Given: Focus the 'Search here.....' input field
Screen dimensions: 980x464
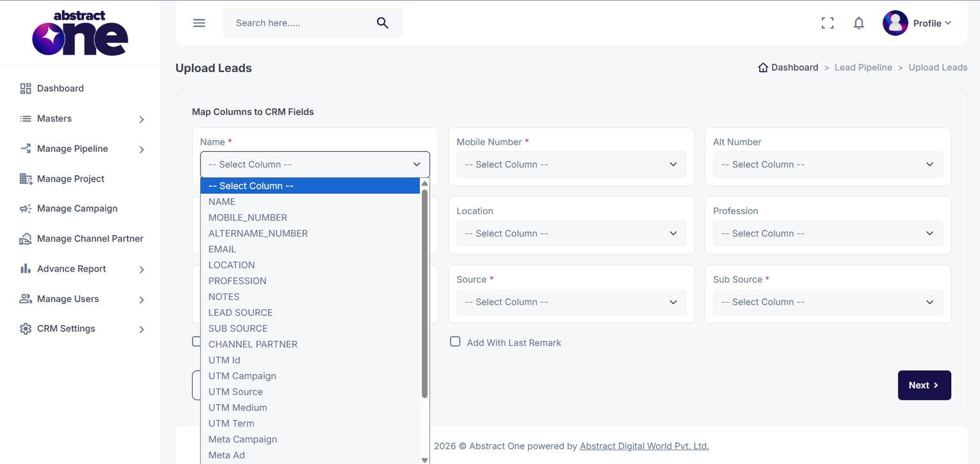Looking at the screenshot, I should 300,23.
